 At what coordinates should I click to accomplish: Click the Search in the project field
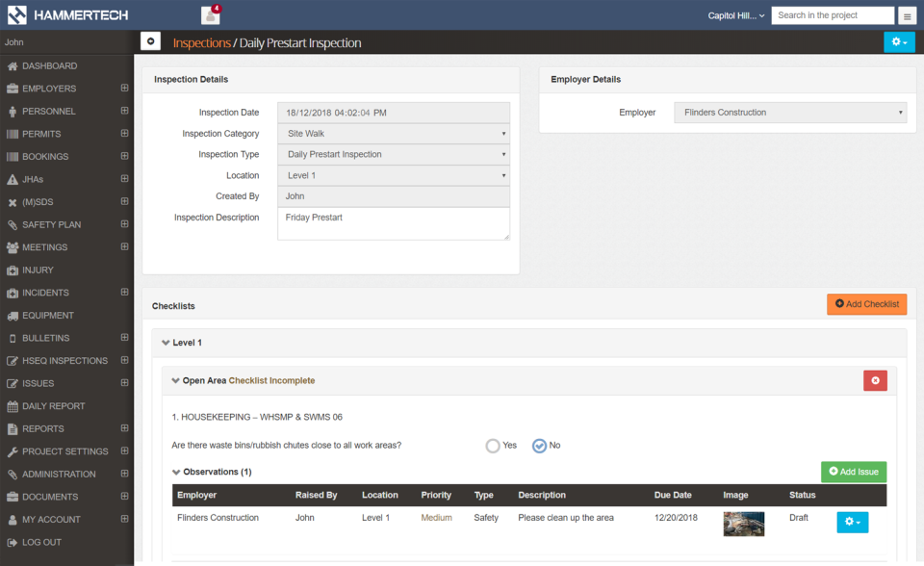pos(833,15)
